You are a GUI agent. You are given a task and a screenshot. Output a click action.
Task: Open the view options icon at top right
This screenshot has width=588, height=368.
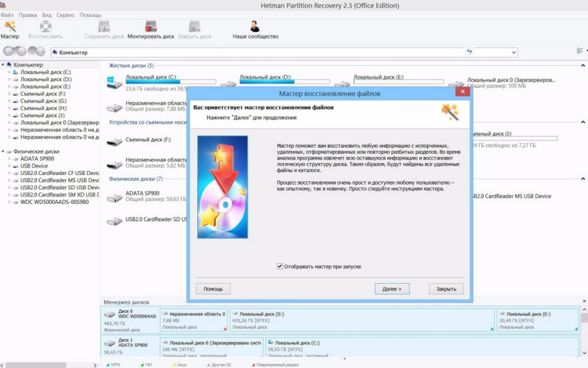pyautogui.click(x=580, y=51)
